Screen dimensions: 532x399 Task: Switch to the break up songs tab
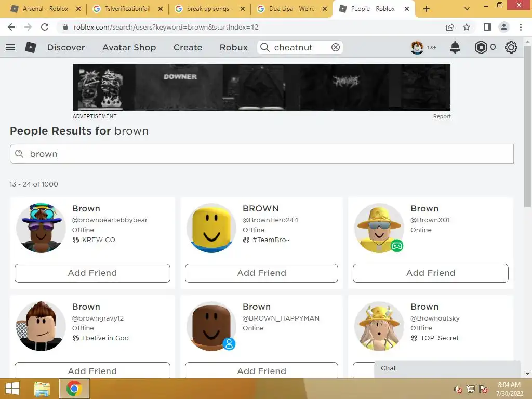pos(209,9)
